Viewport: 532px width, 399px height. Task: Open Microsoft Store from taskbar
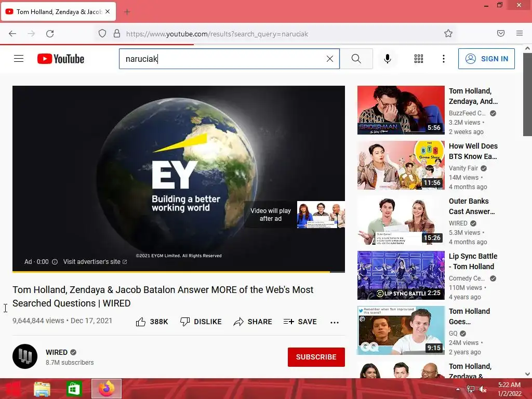click(x=74, y=389)
